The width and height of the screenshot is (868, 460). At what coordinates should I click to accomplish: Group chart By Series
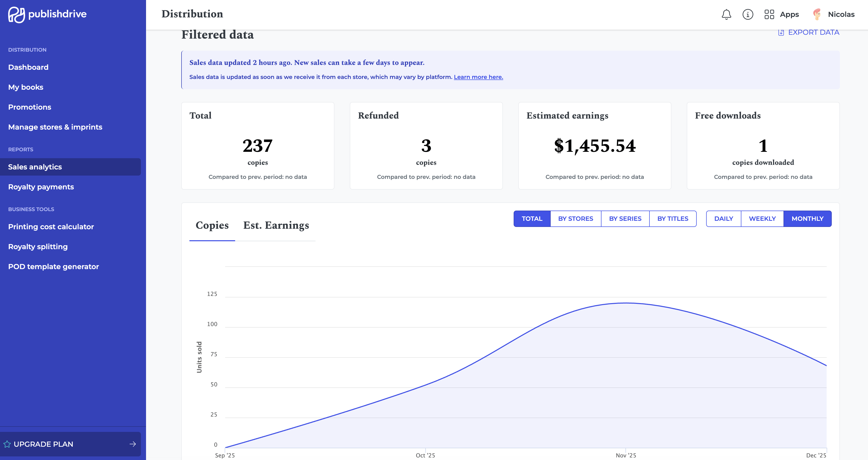[625, 218]
